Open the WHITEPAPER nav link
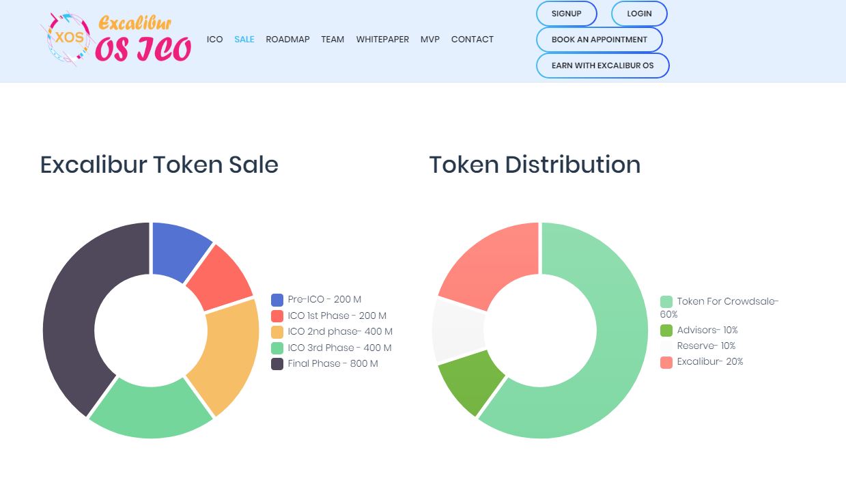 [x=382, y=40]
